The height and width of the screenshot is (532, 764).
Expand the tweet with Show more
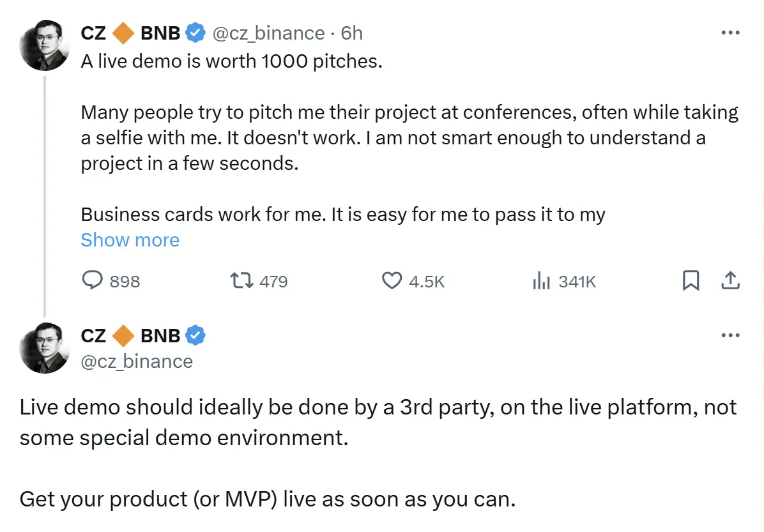[130, 240]
